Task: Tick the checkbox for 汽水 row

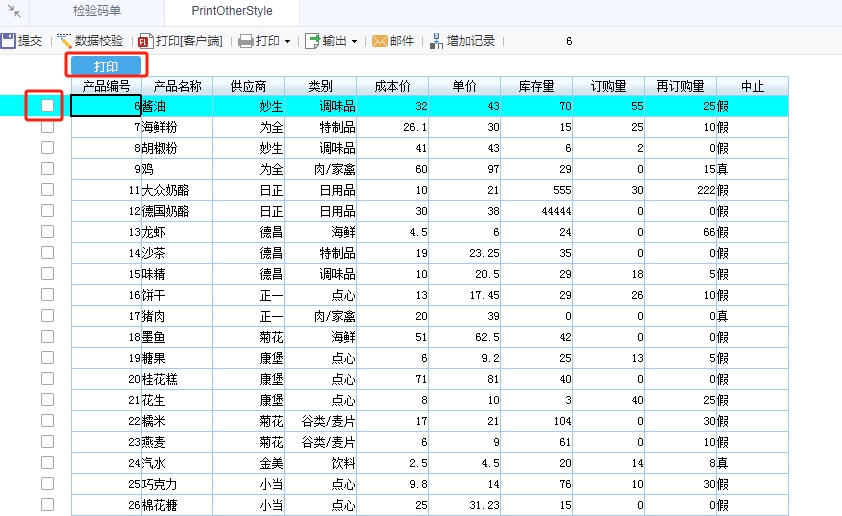Action: click(x=47, y=462)
